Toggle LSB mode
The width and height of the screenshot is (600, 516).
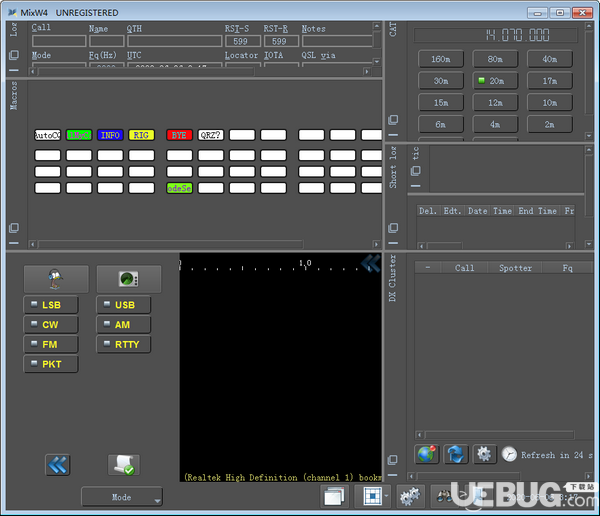pyautogui.click(x=51, y=305)
